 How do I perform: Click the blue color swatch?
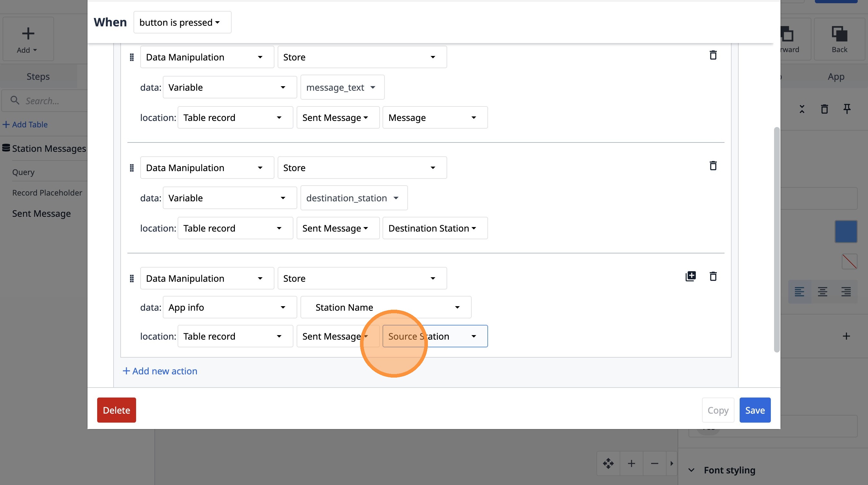click(x=845, y=232)
